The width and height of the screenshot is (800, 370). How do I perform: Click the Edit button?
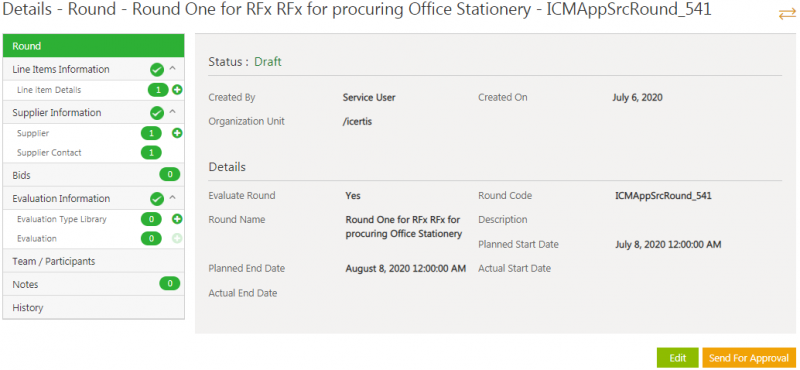coord(678,358)
